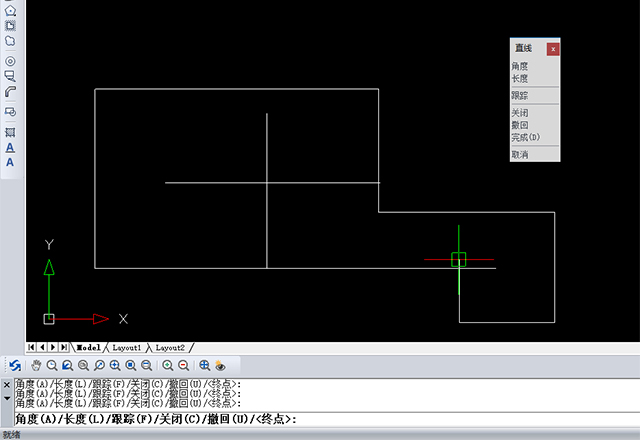Click the eye with sun view icon
Screen dimensions: 640x440
click(220, 365)
